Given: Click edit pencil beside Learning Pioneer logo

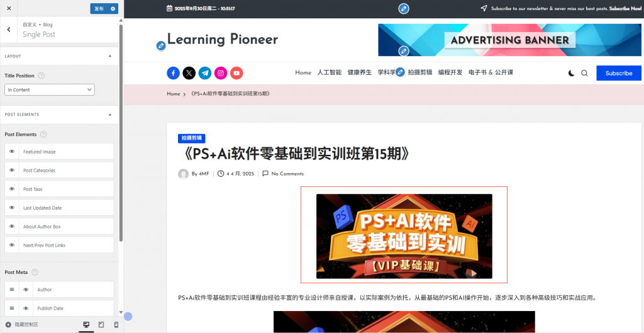Looking at the screenshot, I should (x=161, y=45).
